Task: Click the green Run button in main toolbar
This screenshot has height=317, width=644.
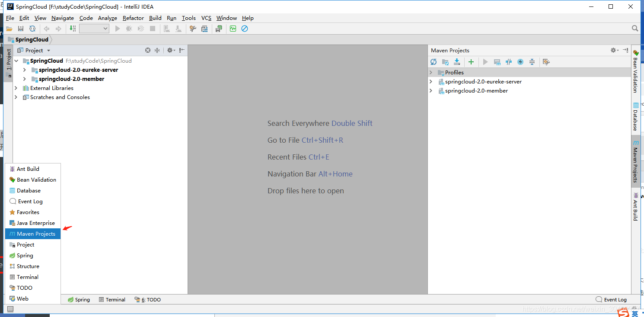Action: 118,29
